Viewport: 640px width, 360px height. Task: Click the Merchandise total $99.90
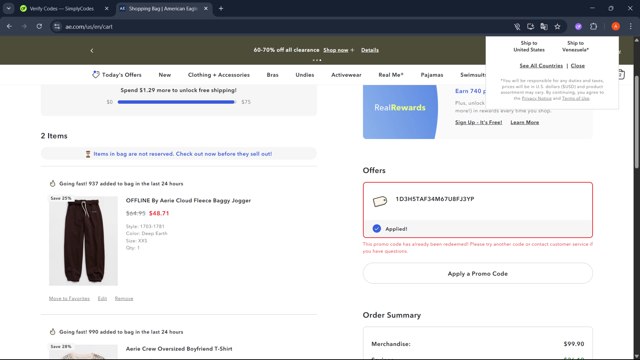pyautogui.click(x=573, y=344)
